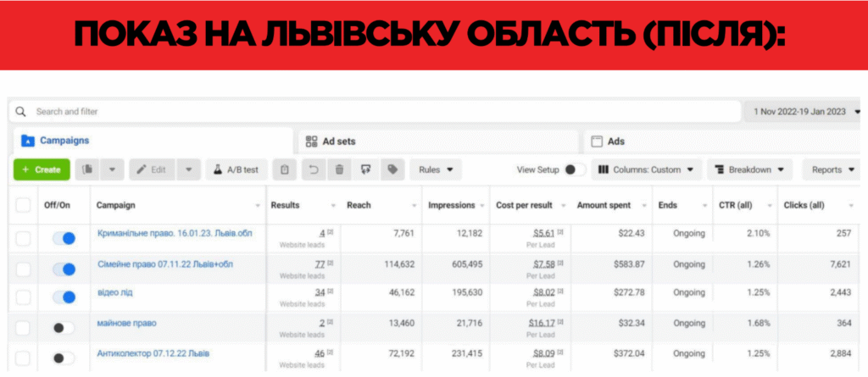Click the clicks value 2,884

pyautogui.click(x=840, y=353)
